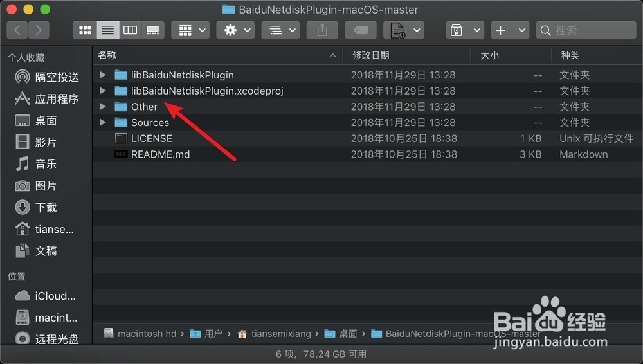Open 下载 in the sidebar

[x=35, y=207]
